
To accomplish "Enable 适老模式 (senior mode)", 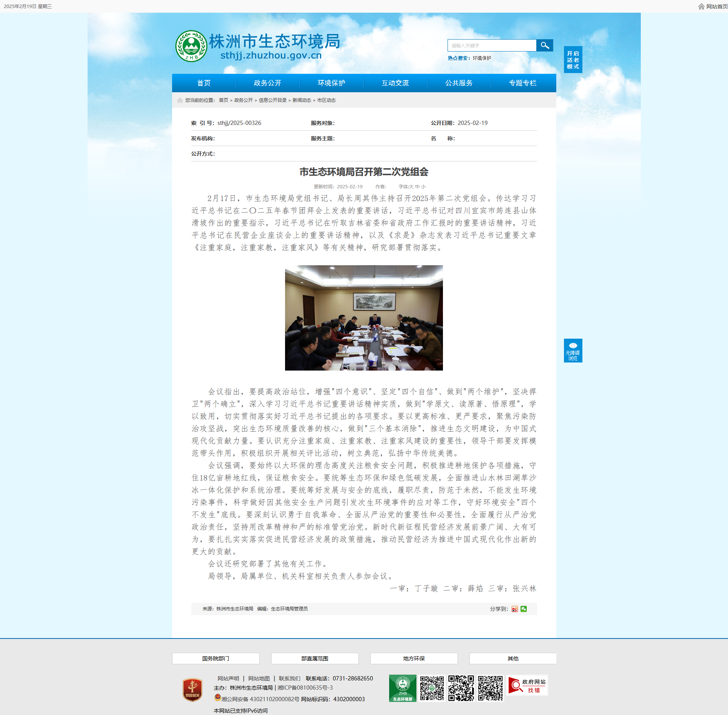I will click(573, 60).
